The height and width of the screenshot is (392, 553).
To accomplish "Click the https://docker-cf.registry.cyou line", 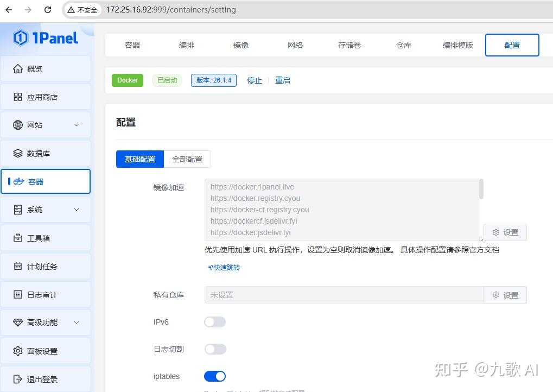I will point(259,210).
